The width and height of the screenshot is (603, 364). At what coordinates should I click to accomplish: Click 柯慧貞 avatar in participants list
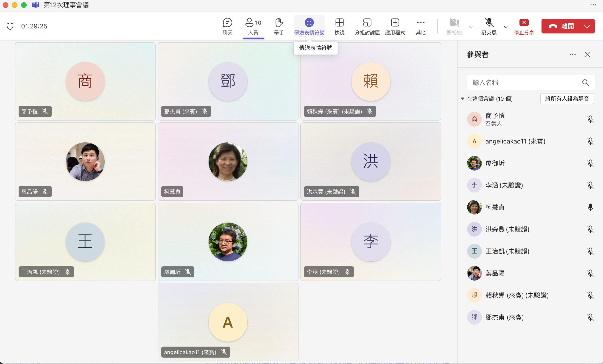[x=474, y=207]
